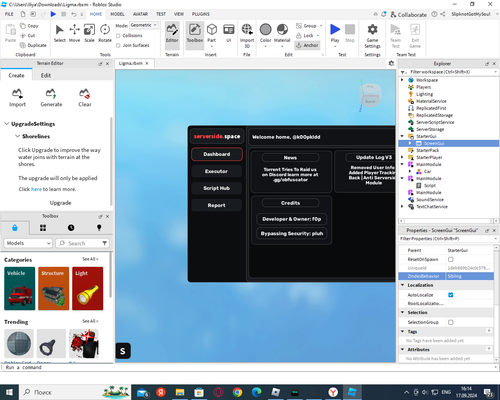500x400 pixels.
Task: Open the Models category dropdown in Toolbox
Action: (x=28, y=243)
